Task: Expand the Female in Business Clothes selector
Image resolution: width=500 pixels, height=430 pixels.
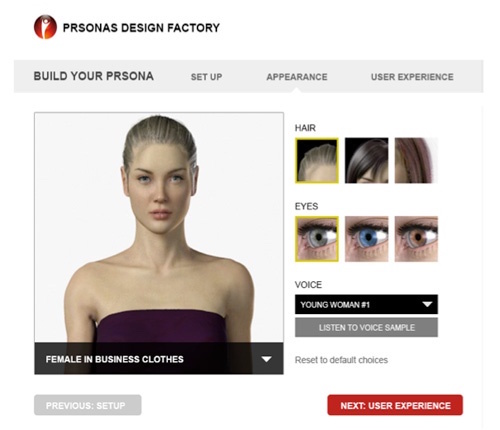Action: [159, 359]
